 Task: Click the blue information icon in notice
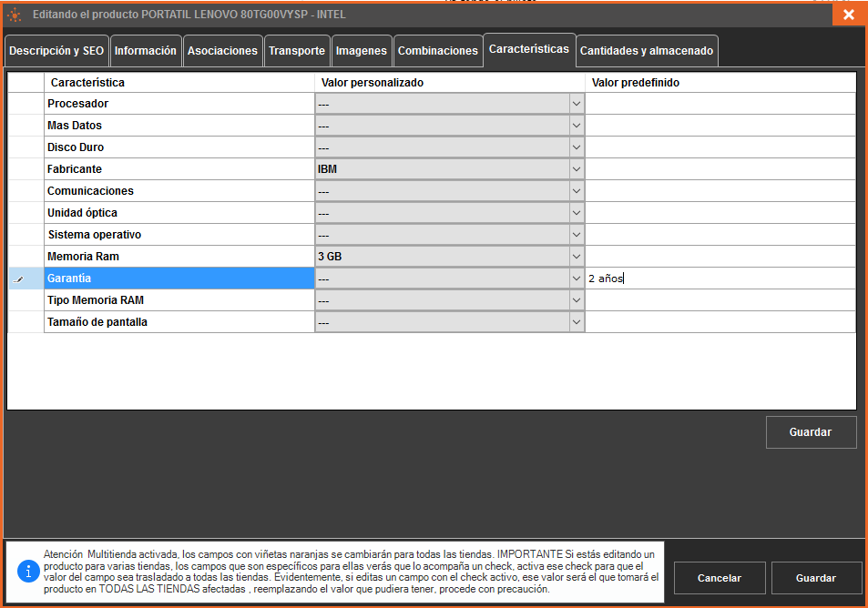tap(27, 571)
